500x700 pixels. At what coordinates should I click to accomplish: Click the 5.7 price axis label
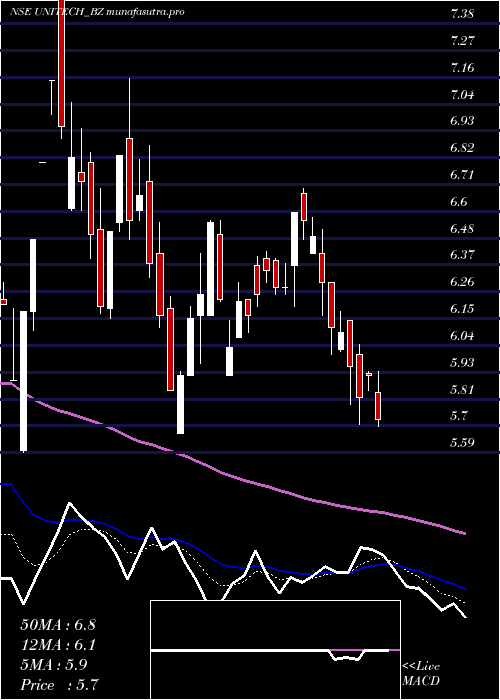(x=459, y=416)
